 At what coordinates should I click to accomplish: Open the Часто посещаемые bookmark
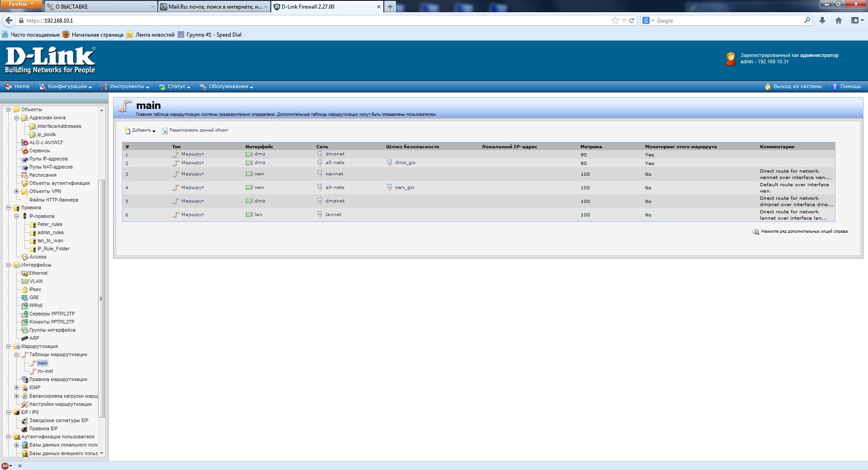point(31,35)
